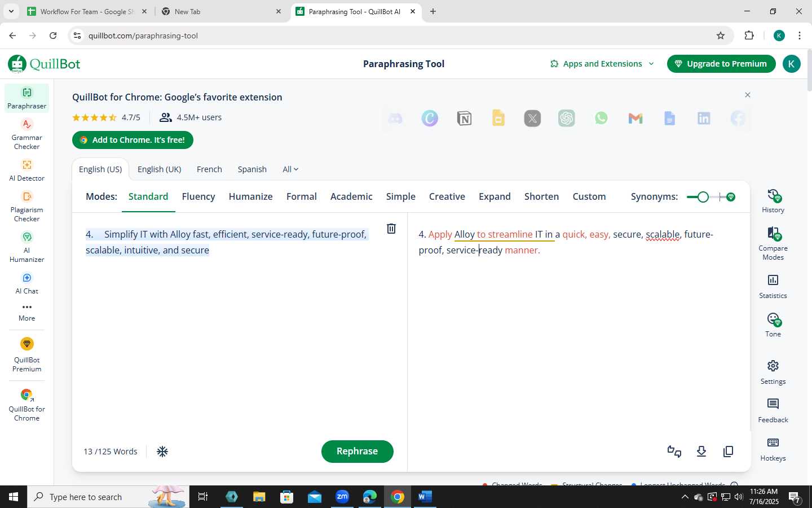
Task: Open the Paraphraser tool in sidebar
Action: pos(27,98)
